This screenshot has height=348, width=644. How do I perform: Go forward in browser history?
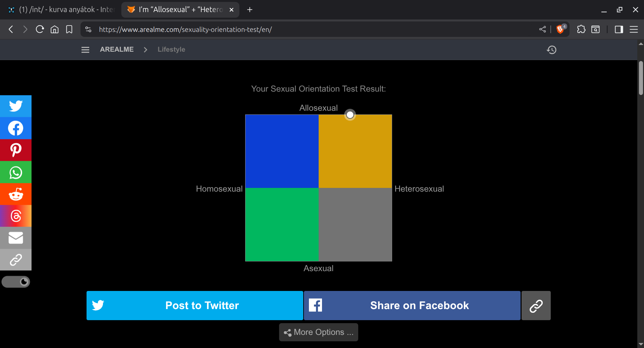[25, 30]
